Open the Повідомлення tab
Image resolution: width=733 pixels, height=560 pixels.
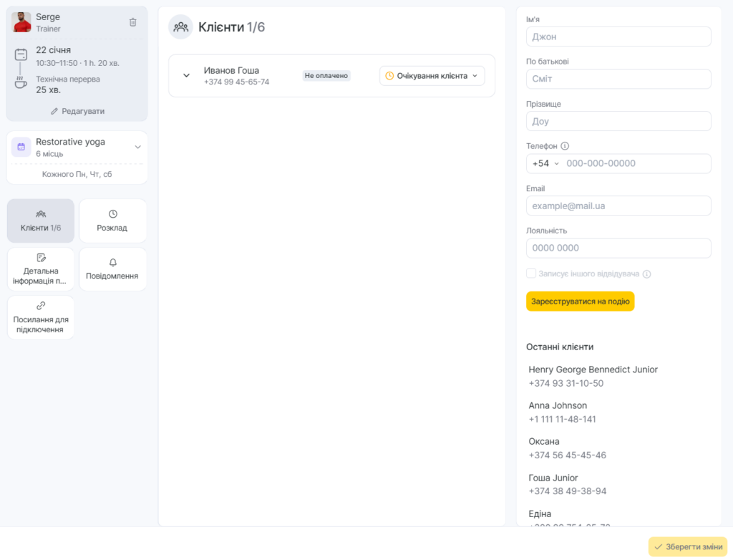[112, 269]
